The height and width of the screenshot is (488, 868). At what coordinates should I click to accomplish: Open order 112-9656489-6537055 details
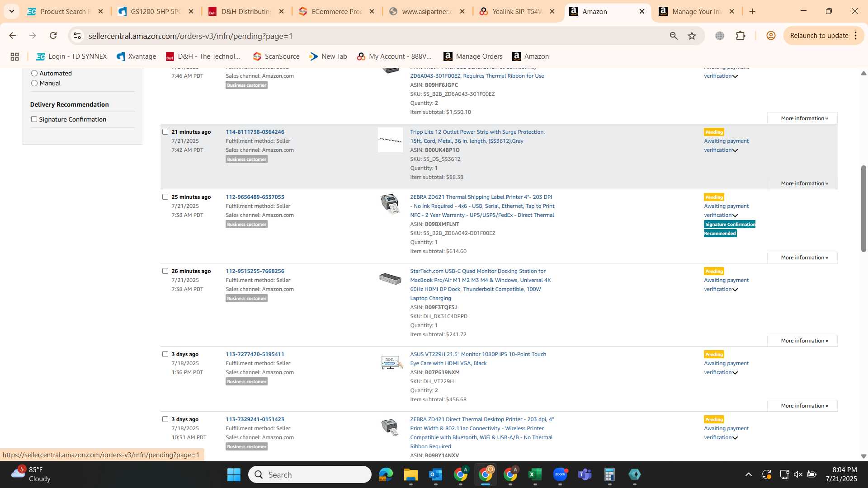[255, 197]
